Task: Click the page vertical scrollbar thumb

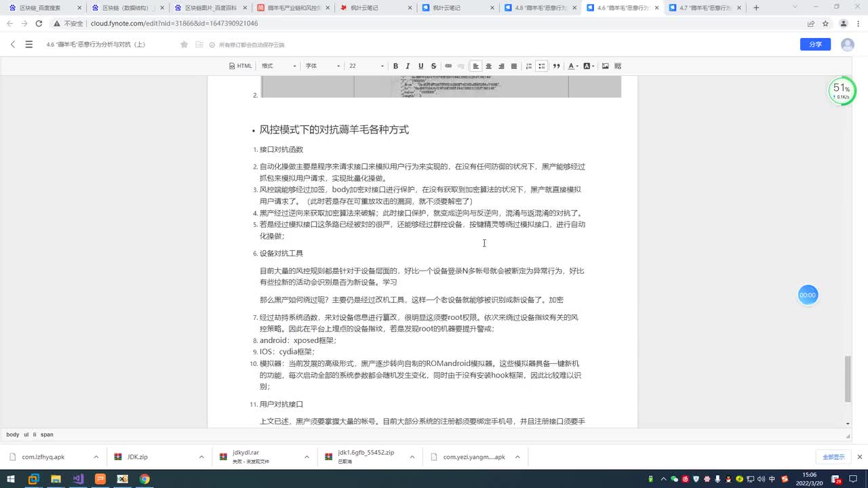Action: click(x=847, y=379)
